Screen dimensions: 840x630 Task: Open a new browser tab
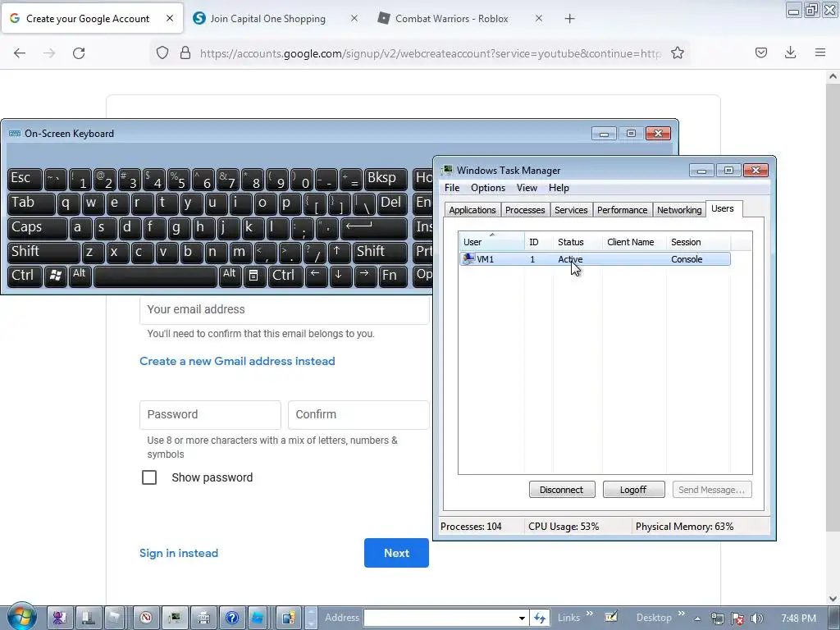pos(569,19)
